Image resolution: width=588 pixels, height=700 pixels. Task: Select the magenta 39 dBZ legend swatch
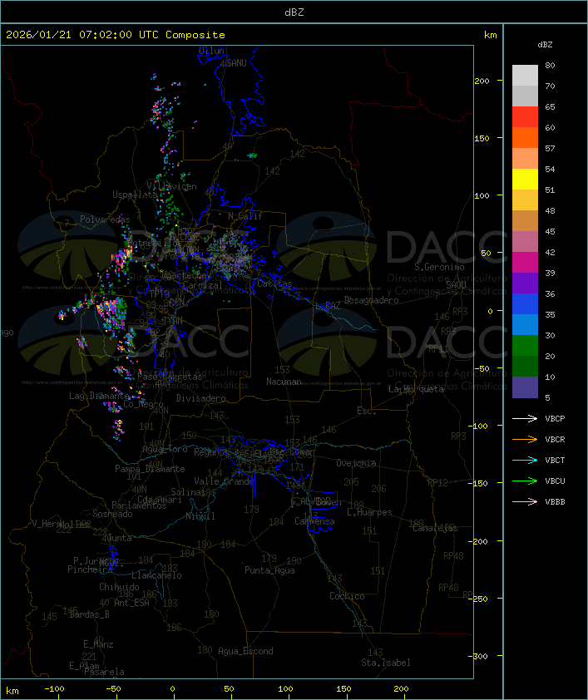pos(525,263)
